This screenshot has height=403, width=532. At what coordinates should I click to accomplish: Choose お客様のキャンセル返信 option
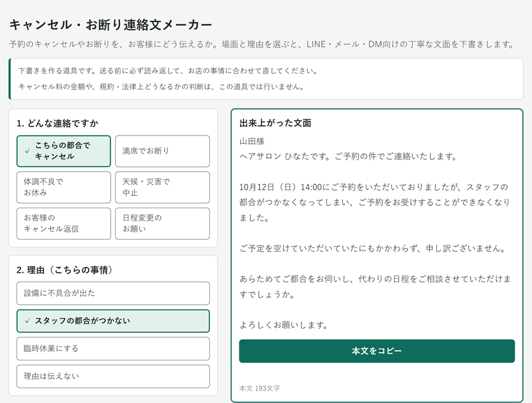[x=64, y=224]
